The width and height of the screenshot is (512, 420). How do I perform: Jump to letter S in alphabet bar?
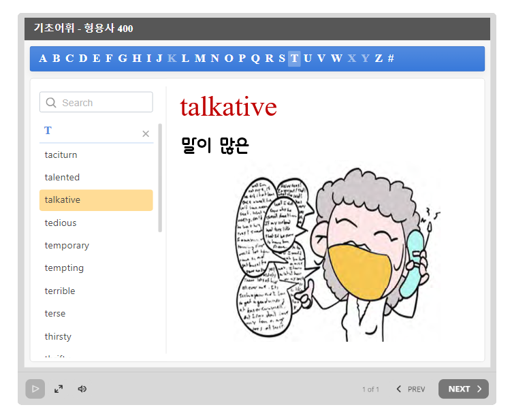tap(281, 59)
